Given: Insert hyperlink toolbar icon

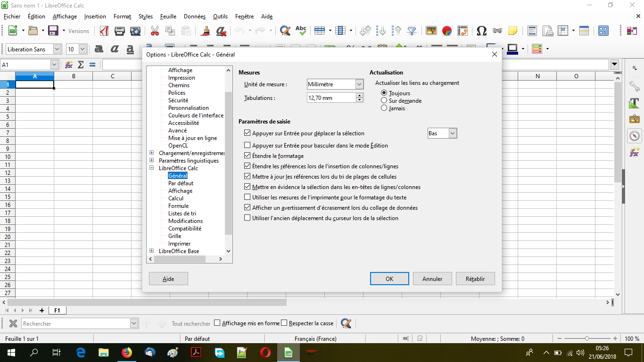Looking at the screenshot, I should pyautogui.click(x=497, y=31).
